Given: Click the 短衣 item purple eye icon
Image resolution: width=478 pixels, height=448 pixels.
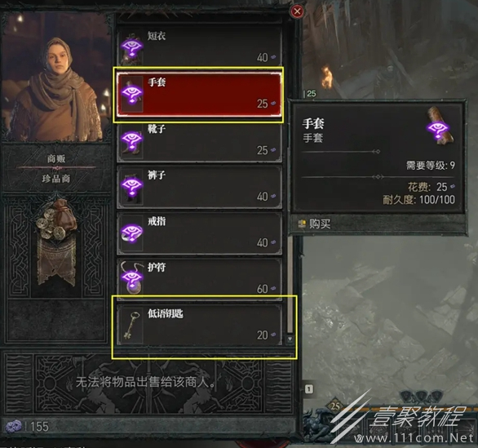Looking at the screenshot, I should point(131,48).
